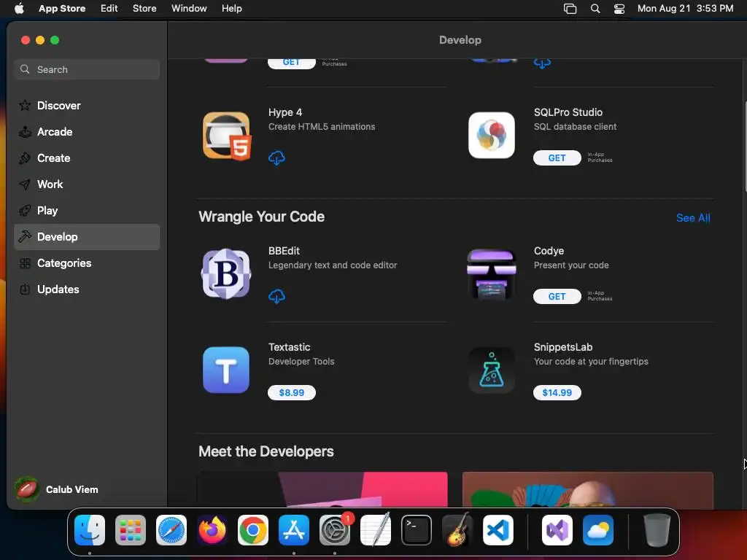This screenshot has height=560, width=747.
Task: Select Work in the sidebar
Action: [87, 184]
